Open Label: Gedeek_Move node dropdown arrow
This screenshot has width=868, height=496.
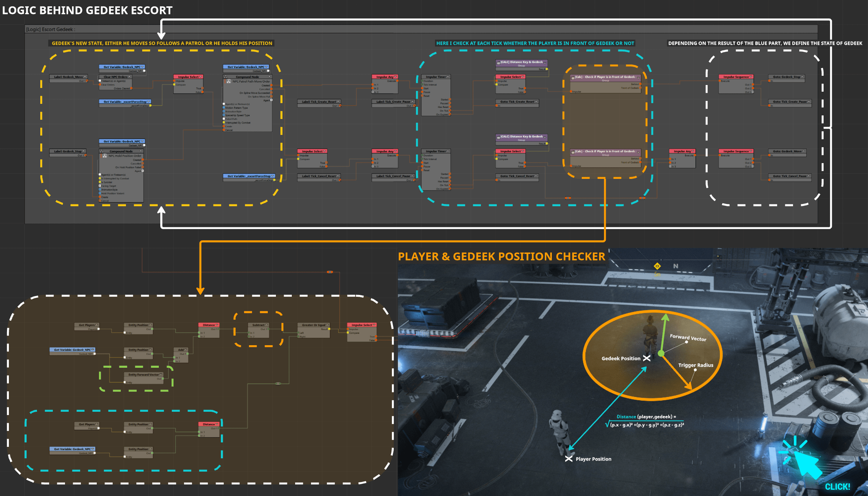point(85,77)
